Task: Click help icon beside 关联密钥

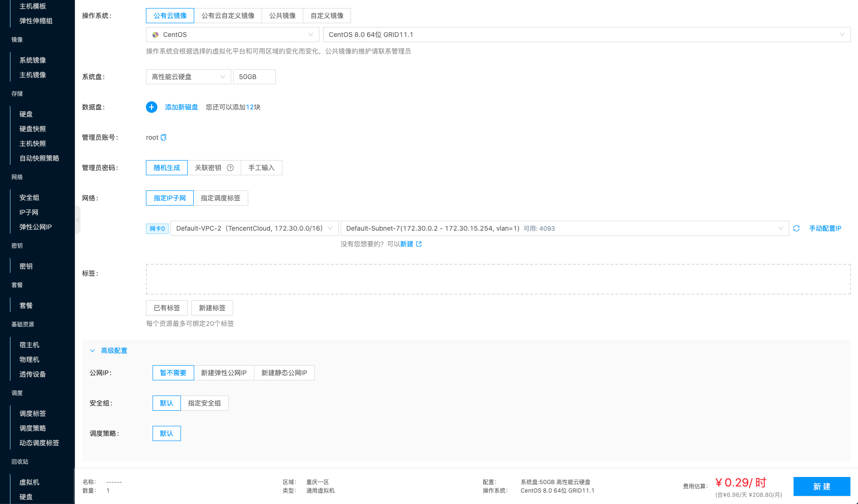Action: (x=230, y=168)
